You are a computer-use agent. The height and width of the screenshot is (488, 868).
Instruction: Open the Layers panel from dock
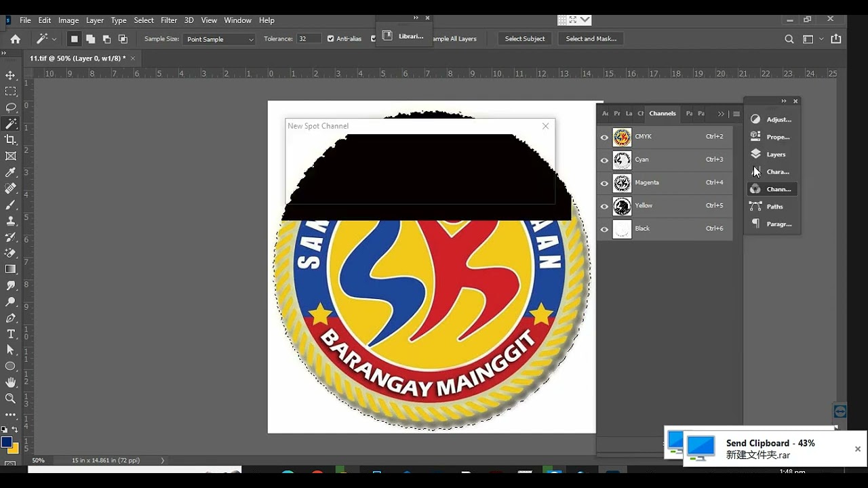[x=772, y=155]
